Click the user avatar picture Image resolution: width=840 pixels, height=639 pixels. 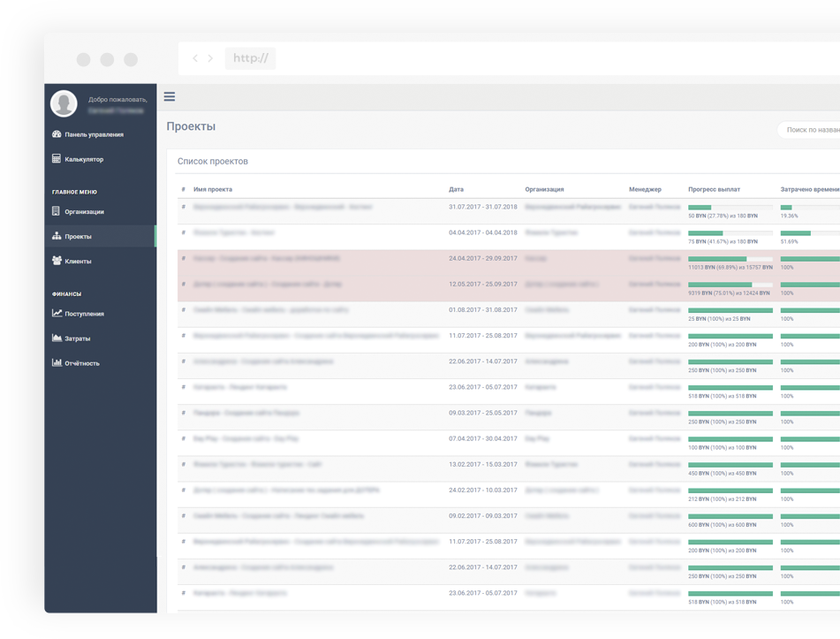tap(64, 103)
